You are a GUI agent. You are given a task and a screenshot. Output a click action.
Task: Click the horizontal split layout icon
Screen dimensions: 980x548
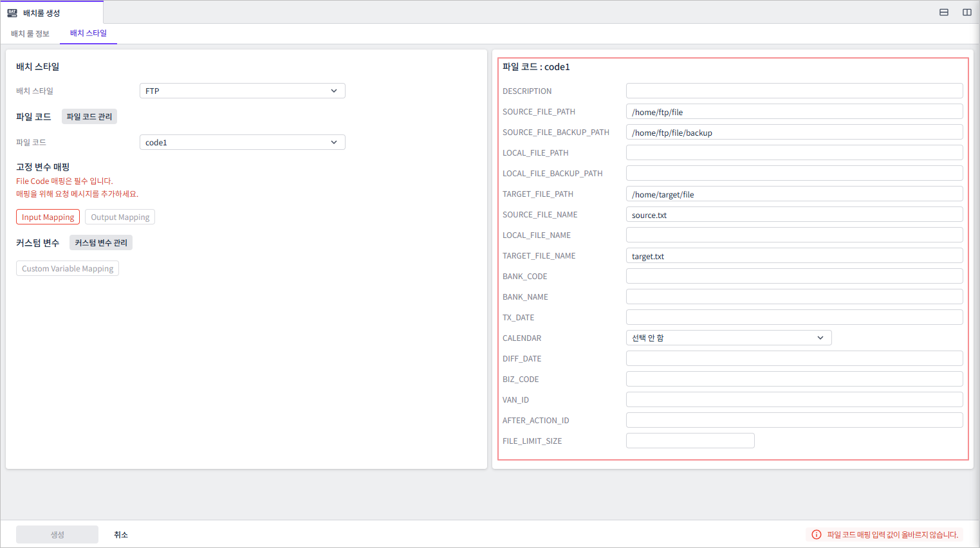coord(944,12)
